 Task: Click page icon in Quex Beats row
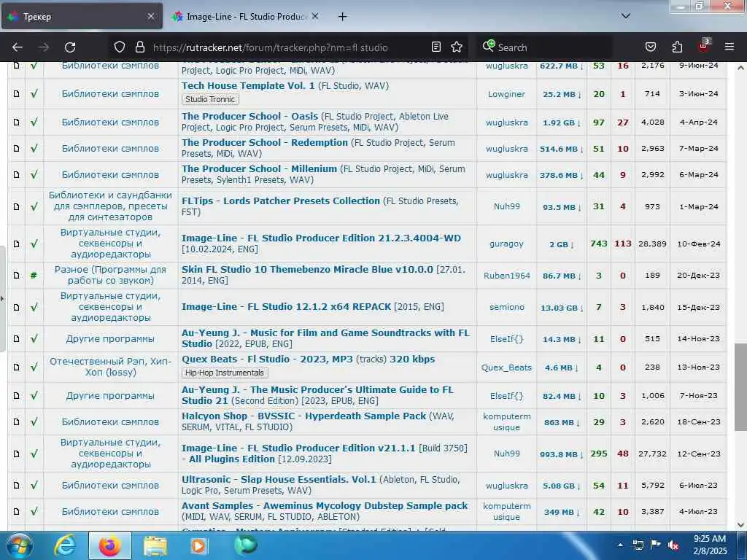16,367
